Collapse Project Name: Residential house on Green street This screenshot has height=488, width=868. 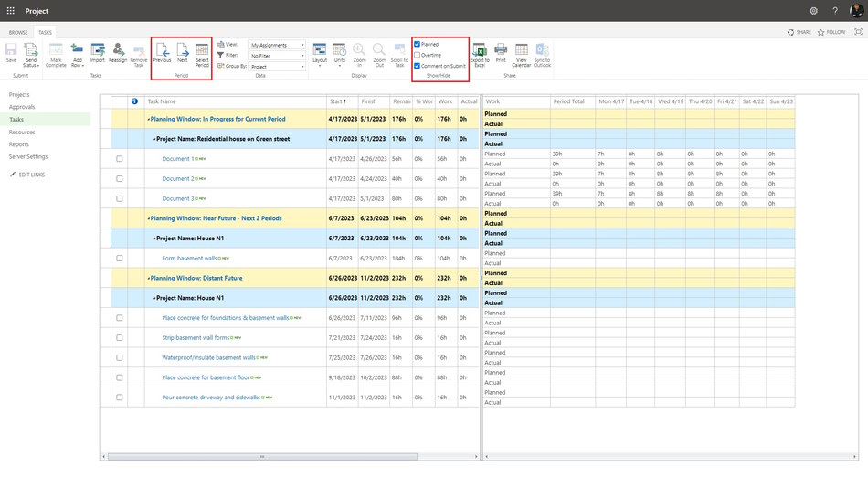click(x=154, y=139)
